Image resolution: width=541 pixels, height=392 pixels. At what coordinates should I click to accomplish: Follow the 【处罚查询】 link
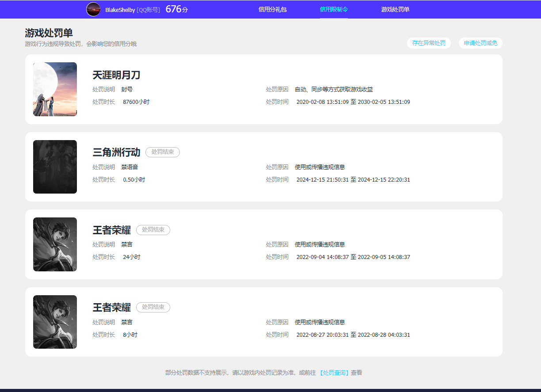pyautogui.click(x=335, y=373)
